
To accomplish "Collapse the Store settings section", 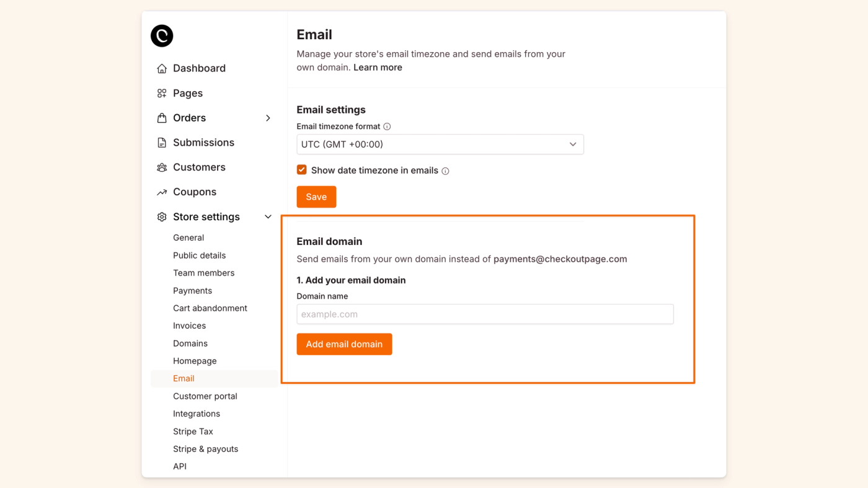I will [x=267, y=216].
